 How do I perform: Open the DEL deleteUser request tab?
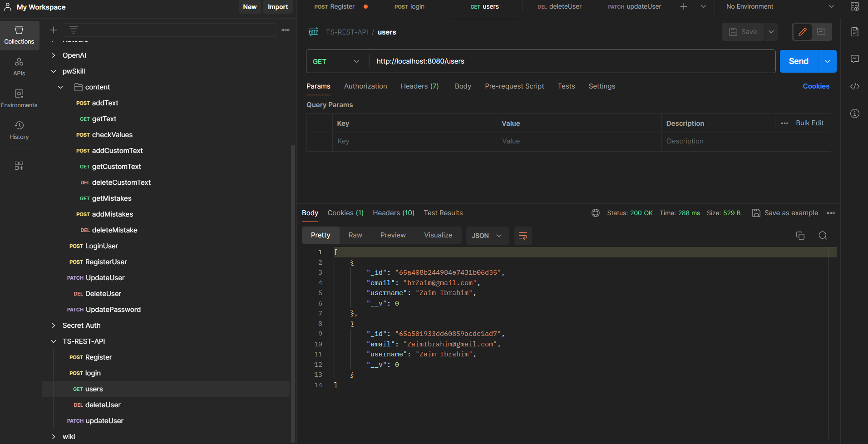(x=559, y=7)
